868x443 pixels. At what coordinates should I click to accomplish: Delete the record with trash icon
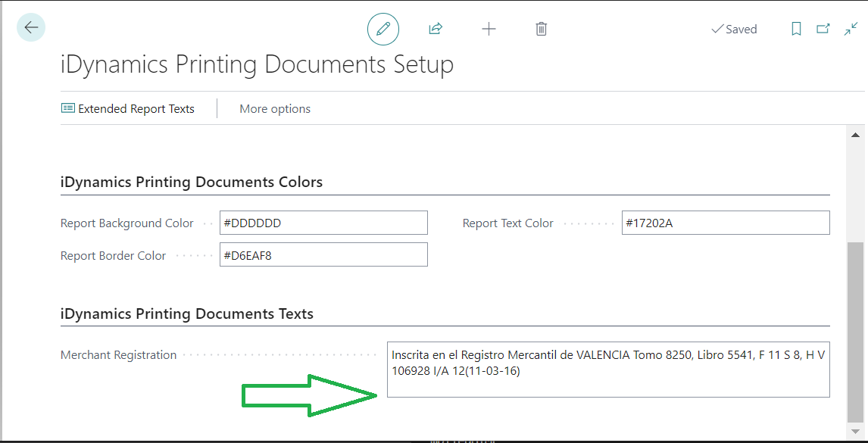click(542, 29)
